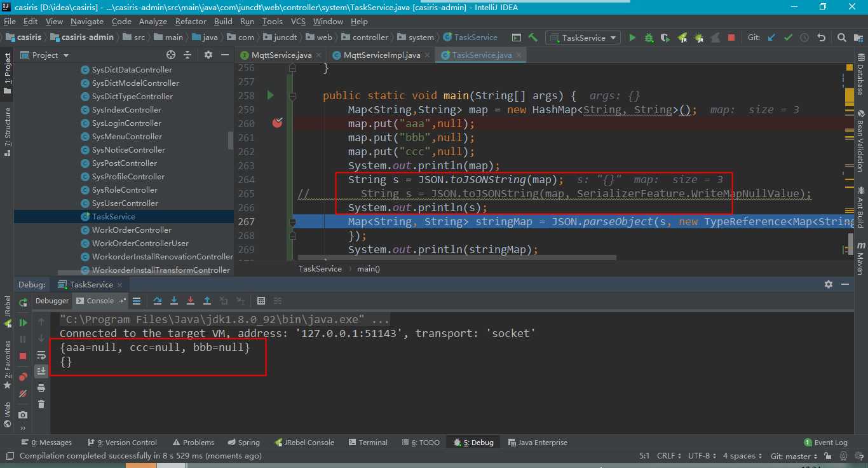
Task: Open Analyze menu
Action: coord(153,21)
